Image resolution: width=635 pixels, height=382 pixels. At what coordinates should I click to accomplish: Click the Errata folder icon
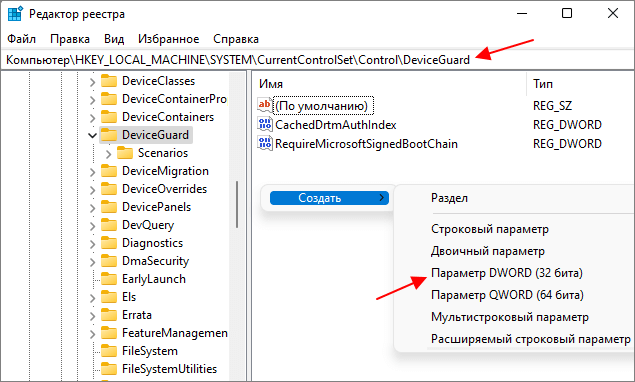click(x=109, y=315)
